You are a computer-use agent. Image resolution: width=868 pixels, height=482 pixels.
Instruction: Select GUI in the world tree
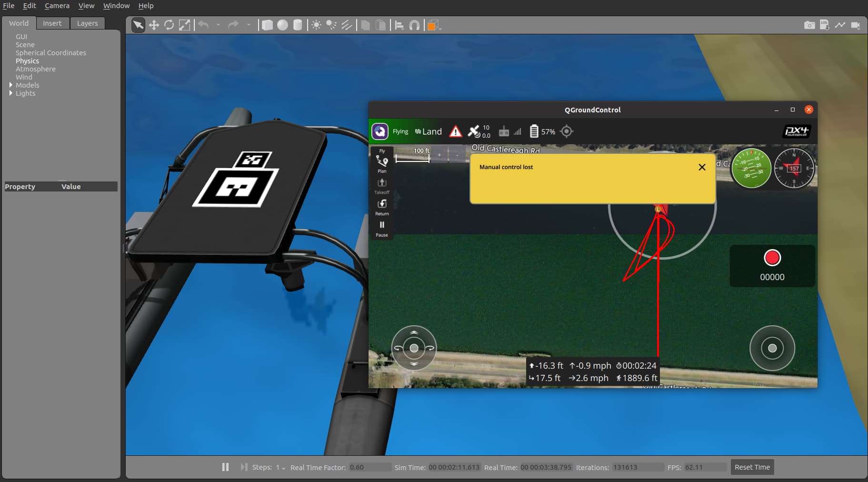tap(21, 36)
